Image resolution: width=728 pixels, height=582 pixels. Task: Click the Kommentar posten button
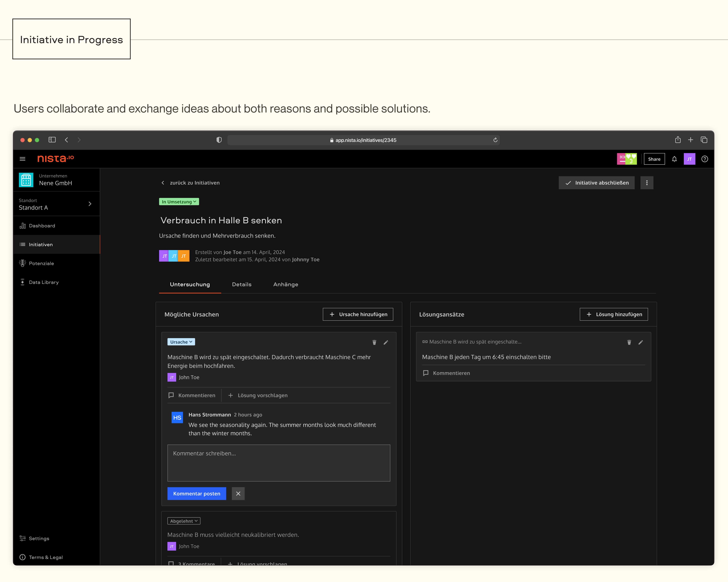(x=197, y=494)
